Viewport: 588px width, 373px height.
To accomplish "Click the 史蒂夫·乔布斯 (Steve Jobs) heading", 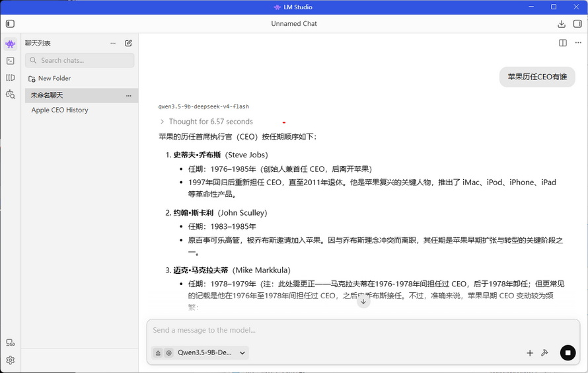I will point(221,155).
